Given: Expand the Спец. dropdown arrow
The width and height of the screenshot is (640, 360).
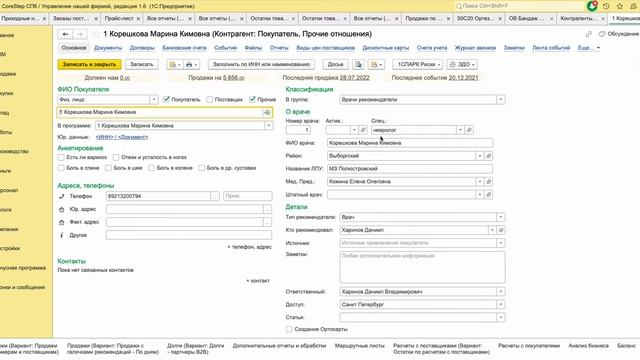Looking at the screenshot, I should click(x=460, y=130).
